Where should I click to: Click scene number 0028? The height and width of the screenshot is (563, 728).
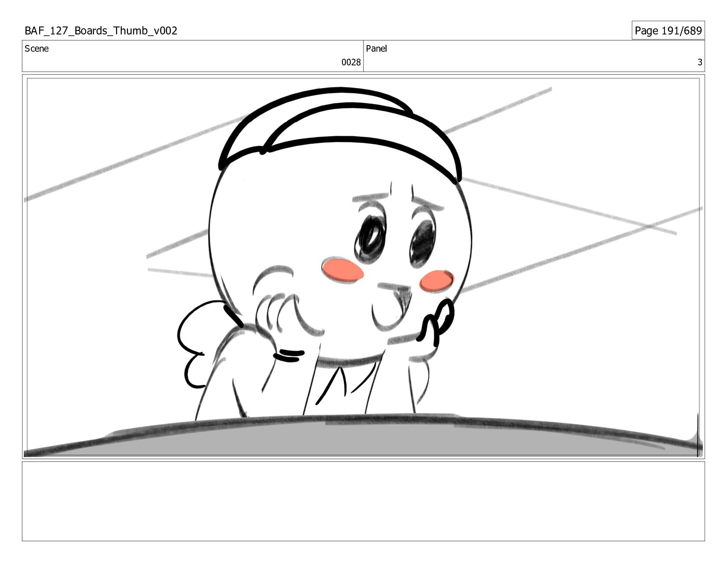pos(351,62)
